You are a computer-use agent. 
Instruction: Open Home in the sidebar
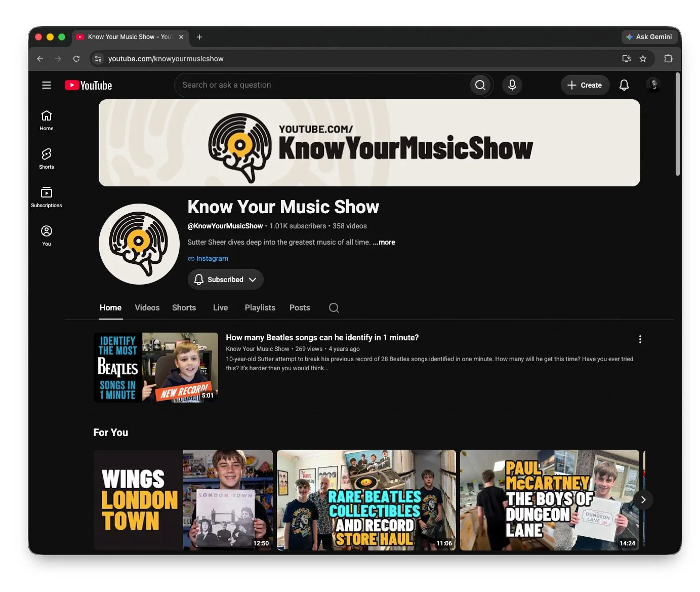click(47, 121)
